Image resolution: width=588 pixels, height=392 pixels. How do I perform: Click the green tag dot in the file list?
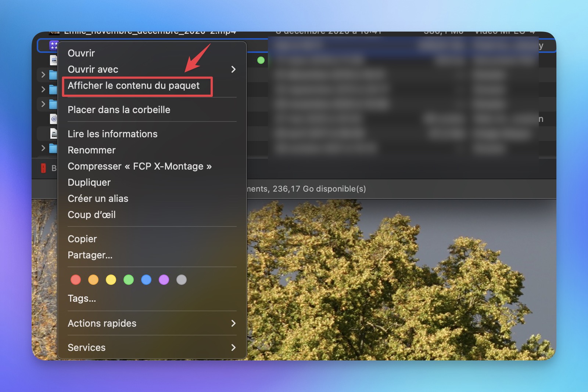click(261, 60)
